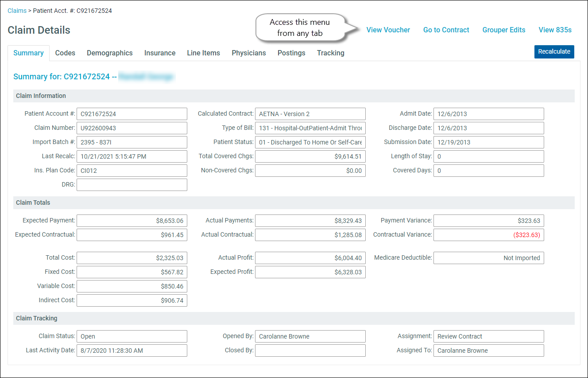Switch to the Postings tab
The width and height of the screenshot is (588, 378).
point(291,53)
